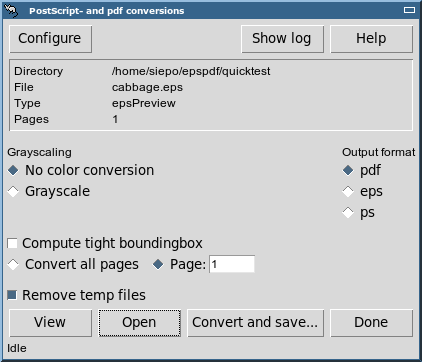Image resolution: width=422 pixels, height=362 pixels.
Task: Click the app icon in title bar
Action: pos(11,10)
